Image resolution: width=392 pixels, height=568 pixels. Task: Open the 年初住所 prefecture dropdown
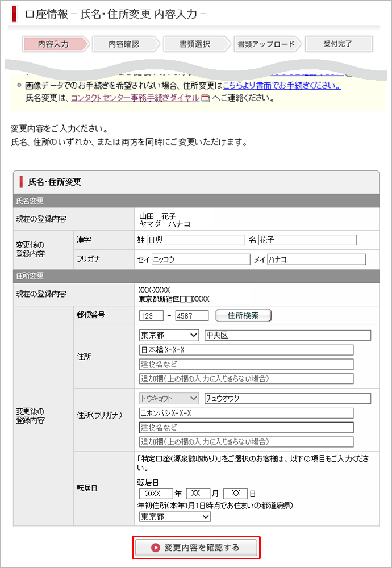pos(175,516)
